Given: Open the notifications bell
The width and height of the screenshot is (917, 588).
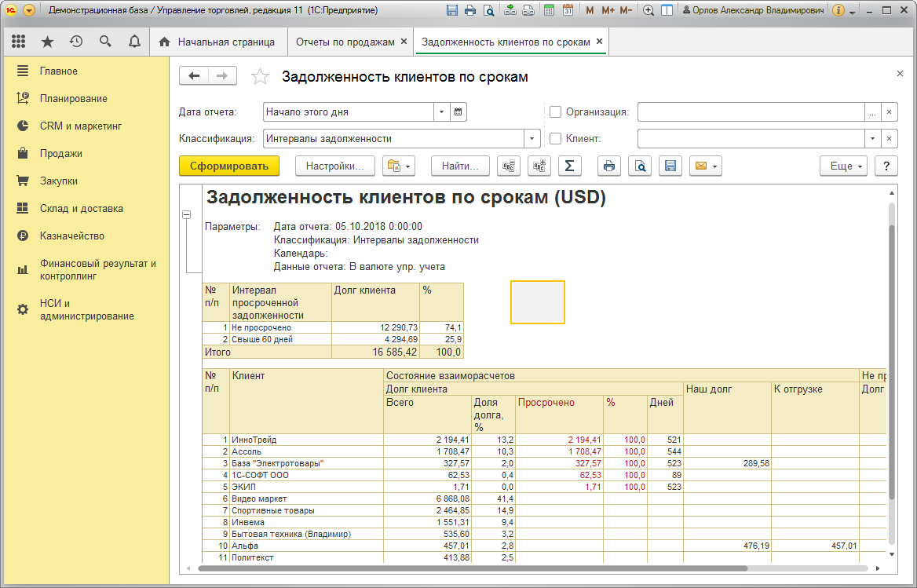Looking at the screenshot, I should (134, 42).
